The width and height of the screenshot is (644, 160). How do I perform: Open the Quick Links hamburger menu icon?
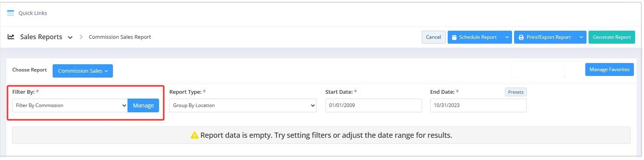pyautogui.click(x=11, y=13)
